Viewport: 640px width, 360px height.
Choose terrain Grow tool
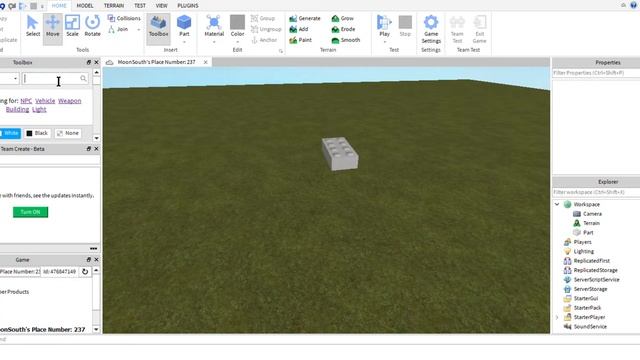pyautogui.click(x=343, y=18)
